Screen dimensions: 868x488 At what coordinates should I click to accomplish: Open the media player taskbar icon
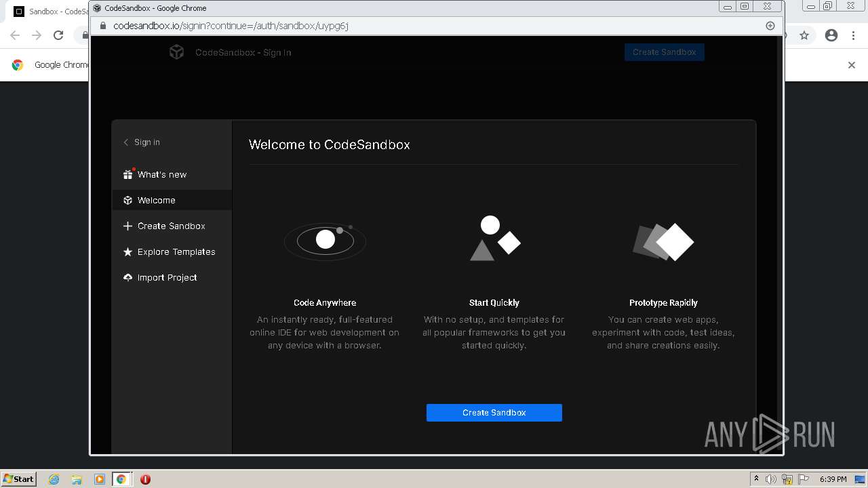pos(99,479)
